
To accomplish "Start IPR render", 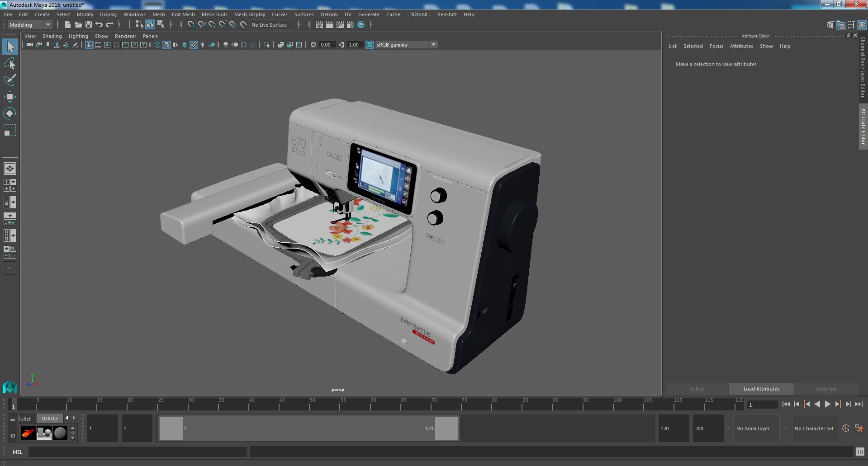I will [340, 25].
